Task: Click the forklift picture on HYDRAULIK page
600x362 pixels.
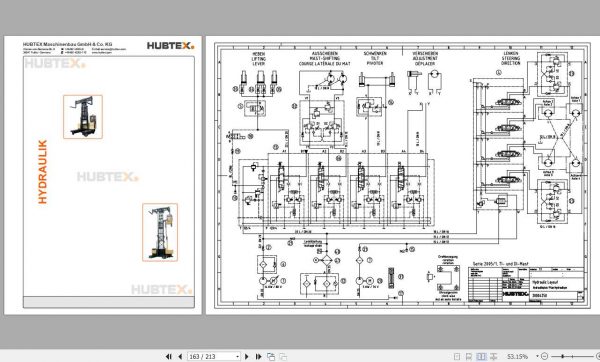Action: (83, 117)
